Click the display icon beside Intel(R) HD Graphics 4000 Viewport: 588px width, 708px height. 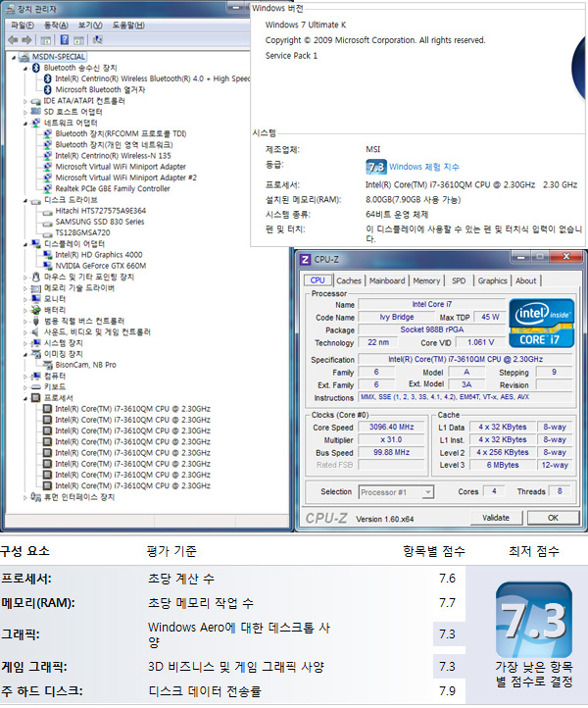[x=47, y=255]
